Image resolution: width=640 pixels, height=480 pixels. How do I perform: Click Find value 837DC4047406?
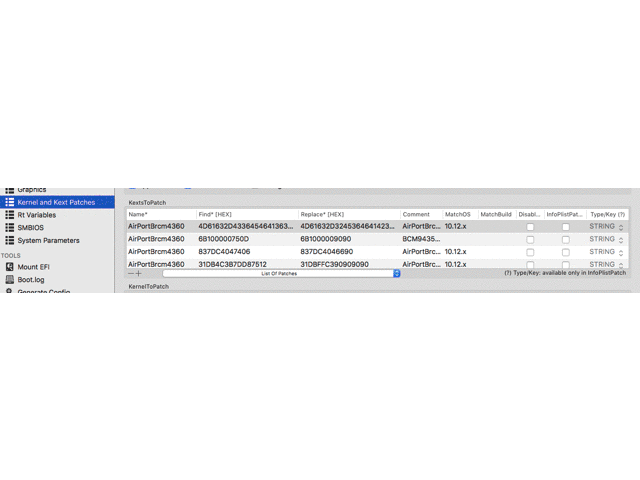coord(224,251)
